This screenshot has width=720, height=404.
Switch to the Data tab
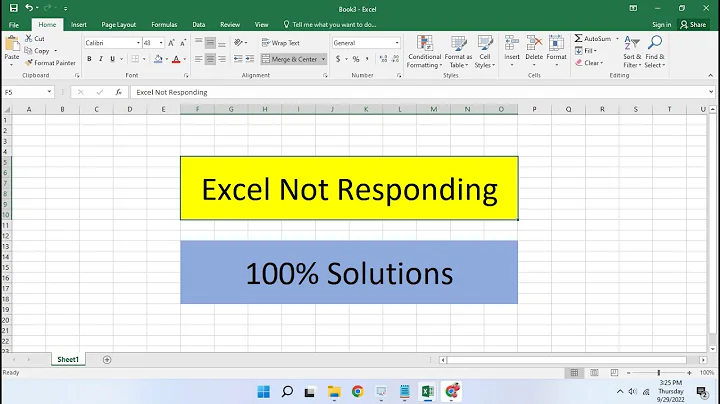tap(198, 24)
